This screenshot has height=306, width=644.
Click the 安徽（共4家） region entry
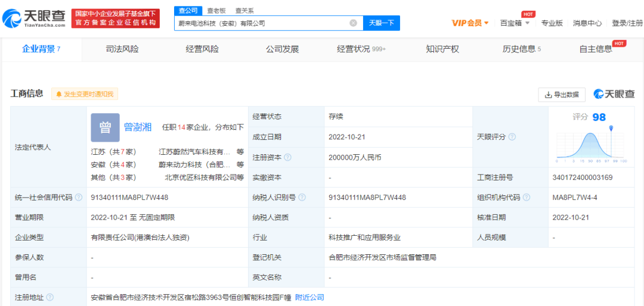[113, 164]
